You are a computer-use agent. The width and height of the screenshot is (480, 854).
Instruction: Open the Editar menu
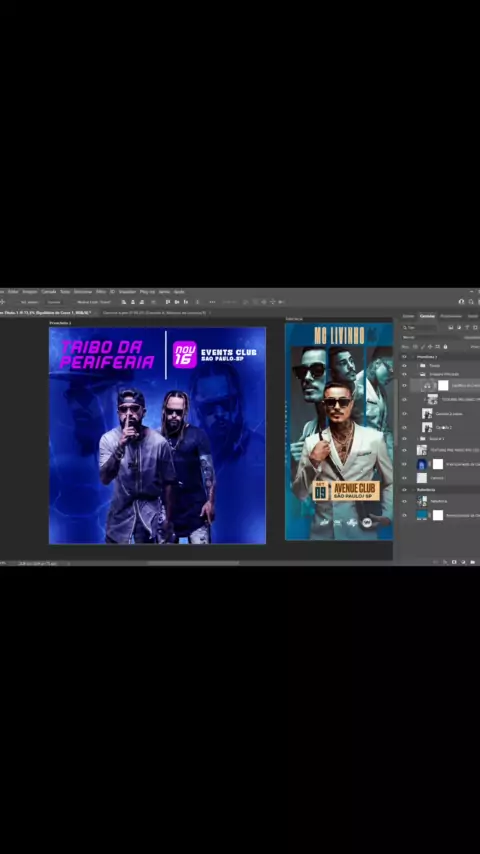pos(13,291)
